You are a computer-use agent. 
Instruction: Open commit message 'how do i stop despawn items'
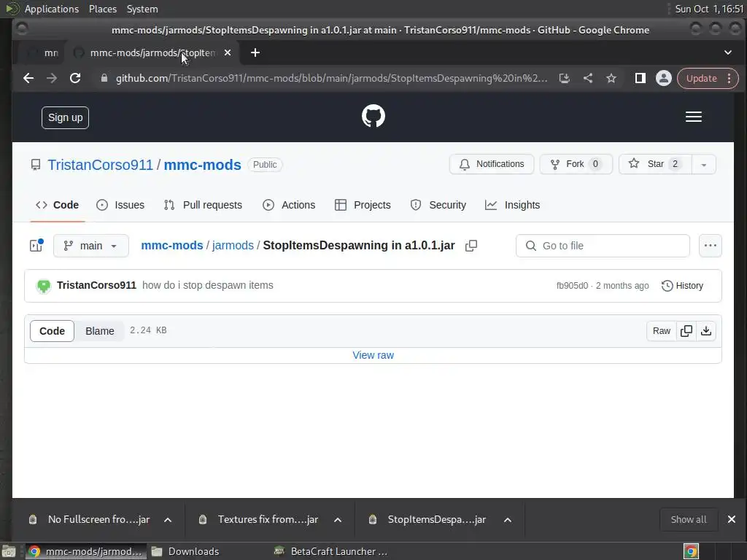pos(208,285)
